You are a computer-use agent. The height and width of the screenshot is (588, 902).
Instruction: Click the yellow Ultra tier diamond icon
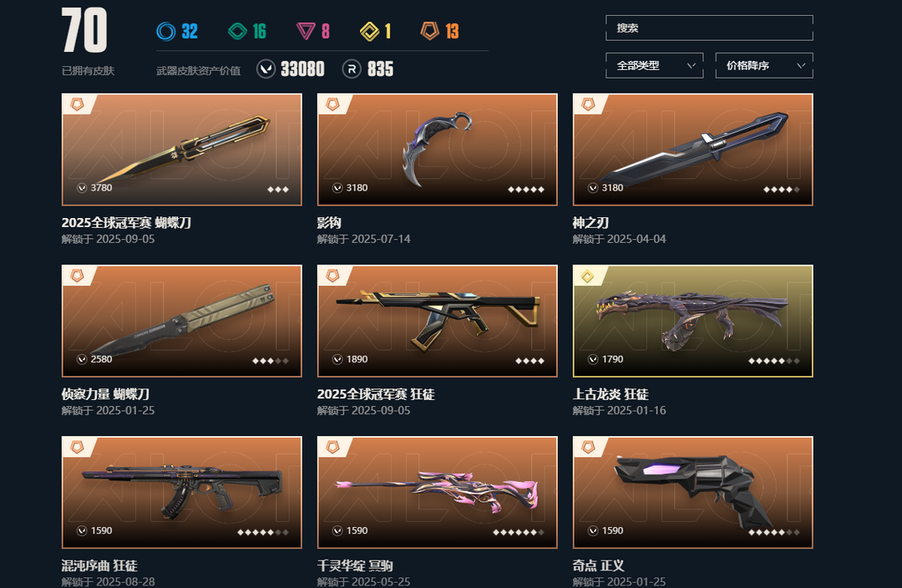pos(369,31)
